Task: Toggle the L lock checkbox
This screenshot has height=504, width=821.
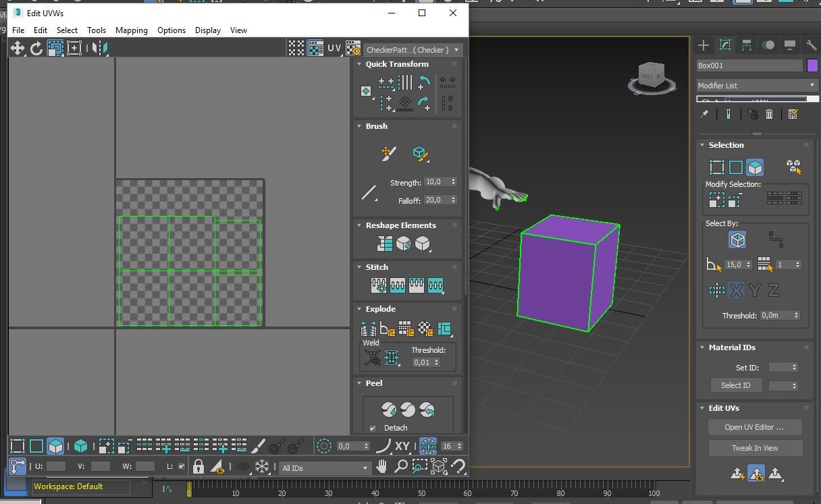Action: 181,466
